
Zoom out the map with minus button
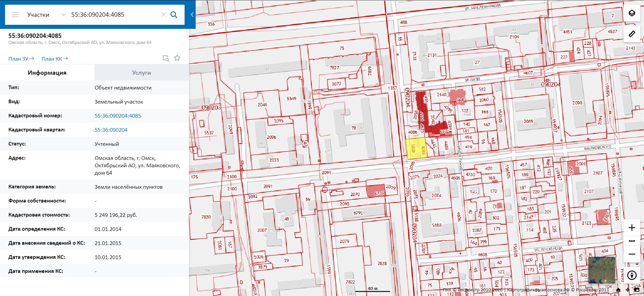click(632, 254)
